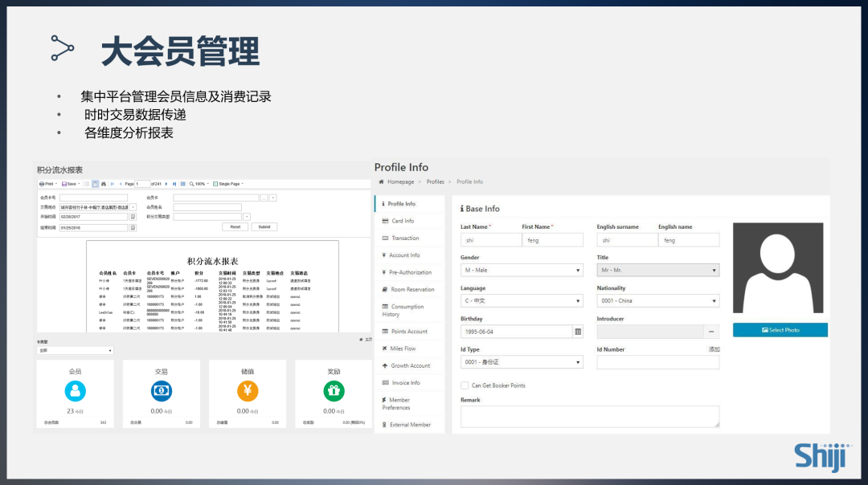The image size is (868, 485).
Task: Click the English surname field
Action: (627, 240)
